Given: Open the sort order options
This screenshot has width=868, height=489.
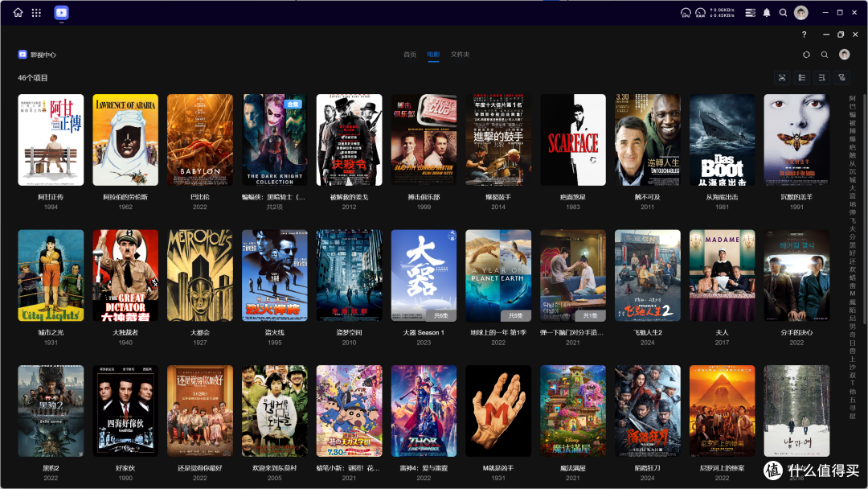Looking at the screenshot, I should pos(821,77).
